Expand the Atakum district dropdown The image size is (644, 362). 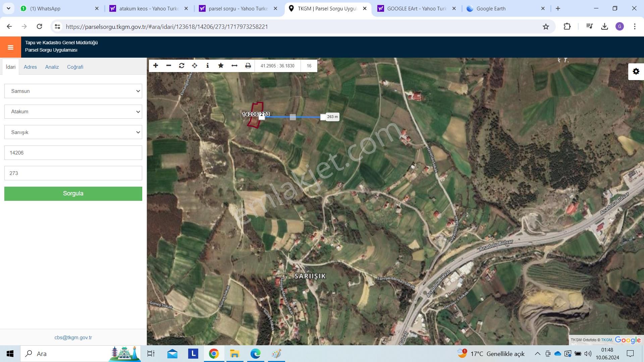point(73,112)
